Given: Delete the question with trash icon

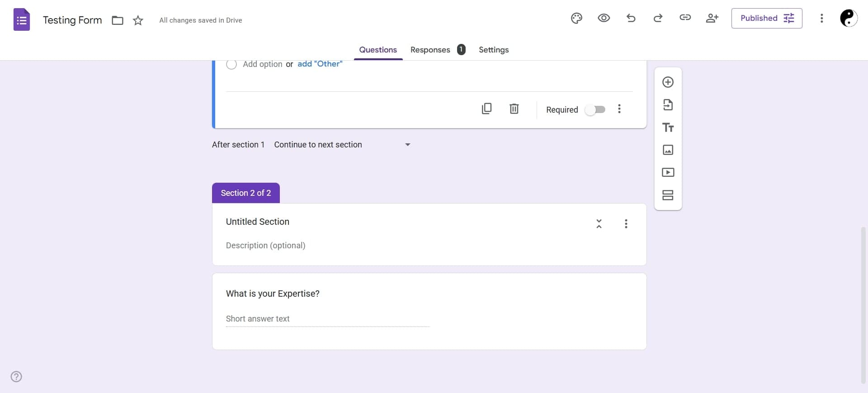Looking at the screenshot, I should (514, 109).
